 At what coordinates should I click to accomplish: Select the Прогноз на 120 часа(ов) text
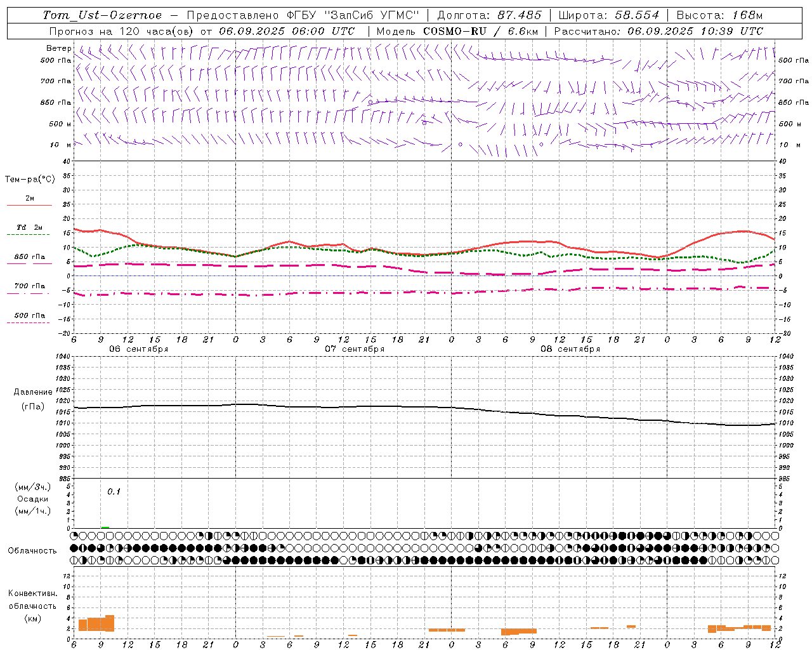[122, 31]
